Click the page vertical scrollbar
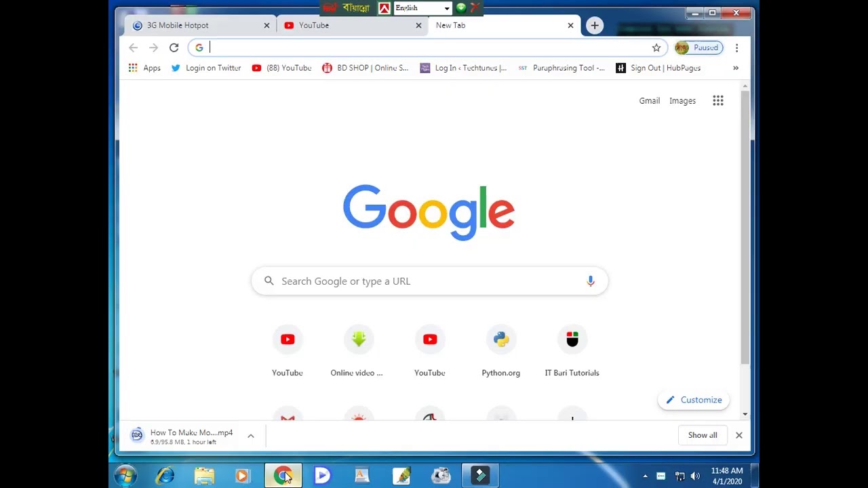 745,227
